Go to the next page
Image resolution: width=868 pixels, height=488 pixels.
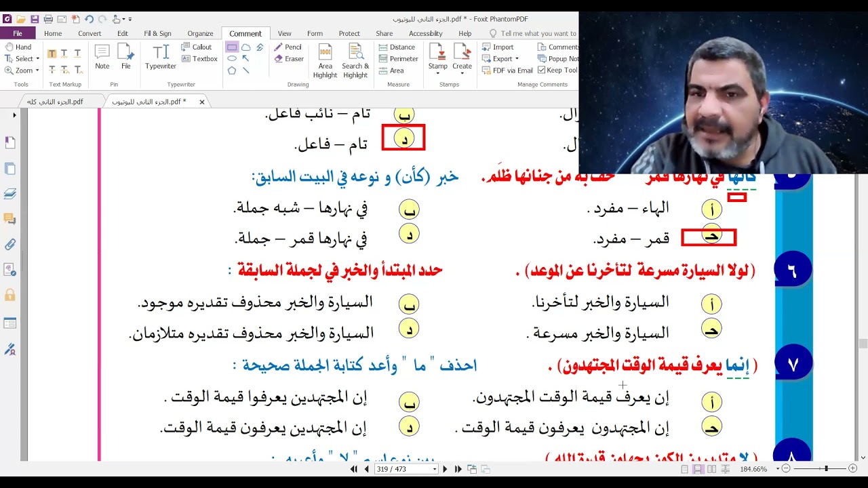coord(446,469)
